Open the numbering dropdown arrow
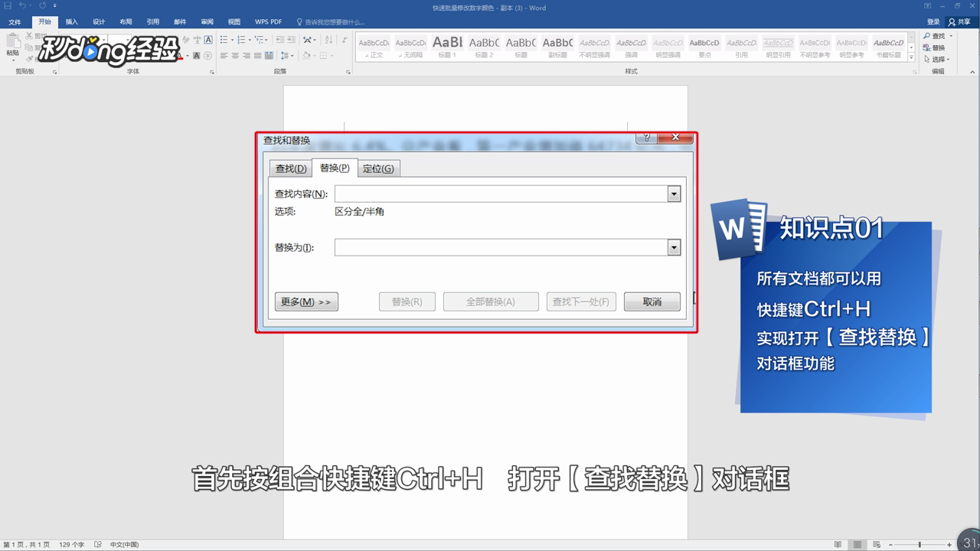Viewport: 980px width, 551px height. pyautogui.click(x=250, y=39)
